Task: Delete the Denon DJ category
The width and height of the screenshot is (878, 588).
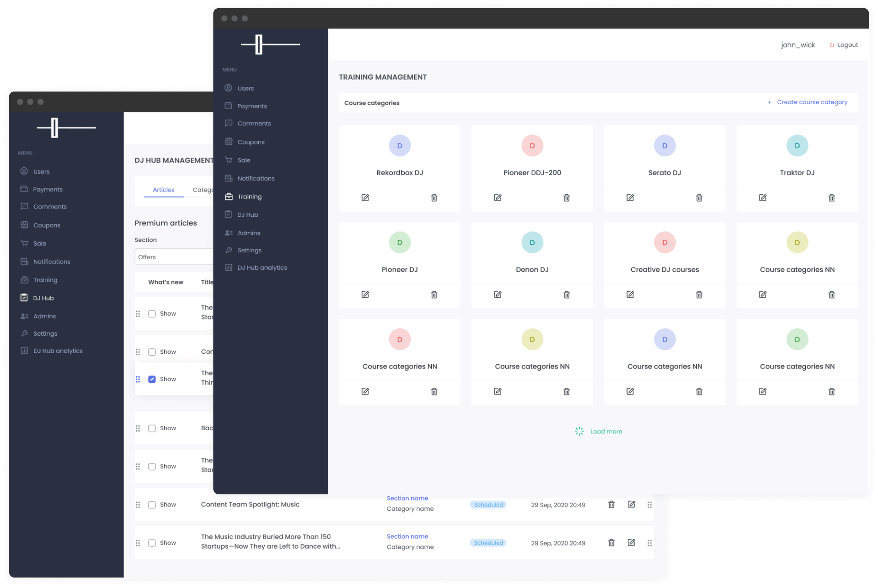Action: (x=567, y=294)
